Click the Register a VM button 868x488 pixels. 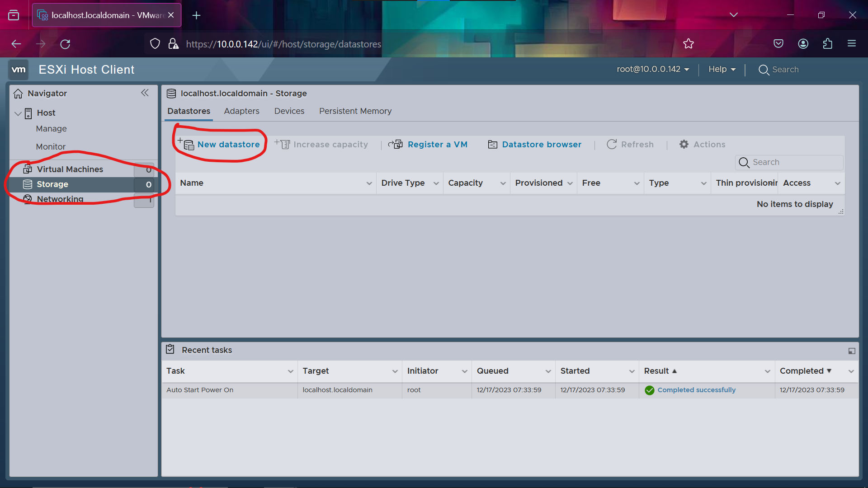tap(428, 145)
